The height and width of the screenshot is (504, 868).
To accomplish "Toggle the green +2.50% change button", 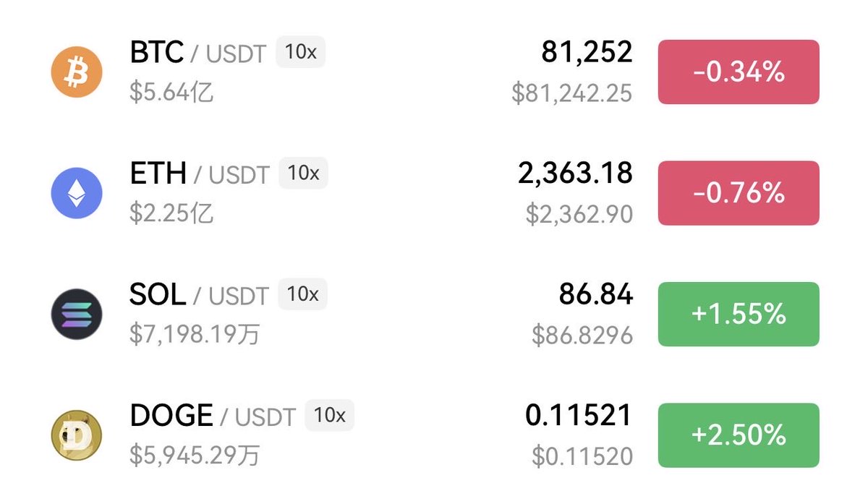I will pyautogui.click(x=739, y=435).
